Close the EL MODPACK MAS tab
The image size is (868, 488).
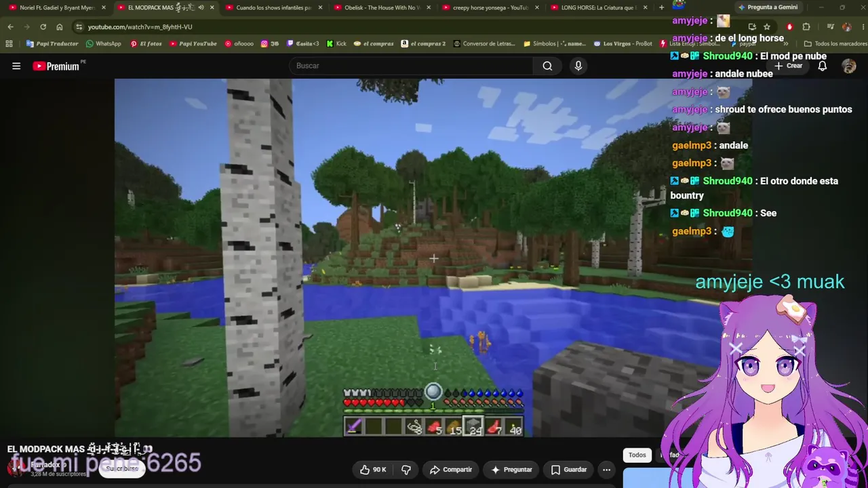point(212,7)
